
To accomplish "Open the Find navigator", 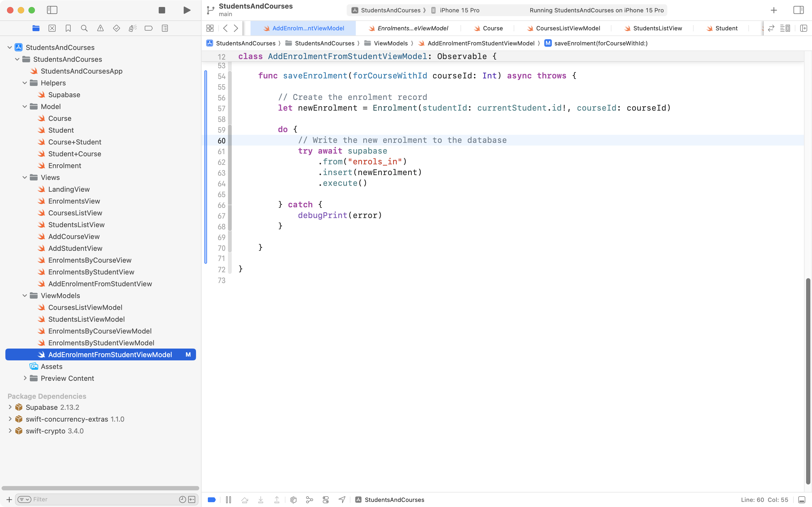I will (84, 28).
